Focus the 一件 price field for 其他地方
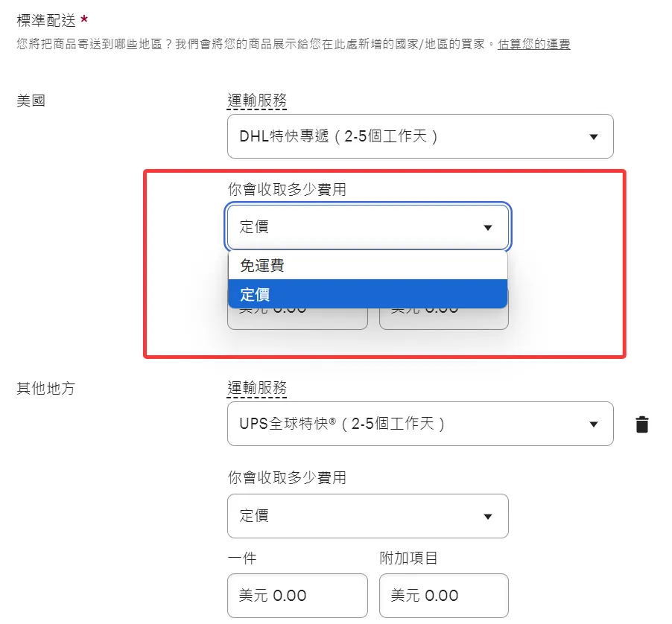The width and height of the screenshot is (672, 624). click(297, 596)
